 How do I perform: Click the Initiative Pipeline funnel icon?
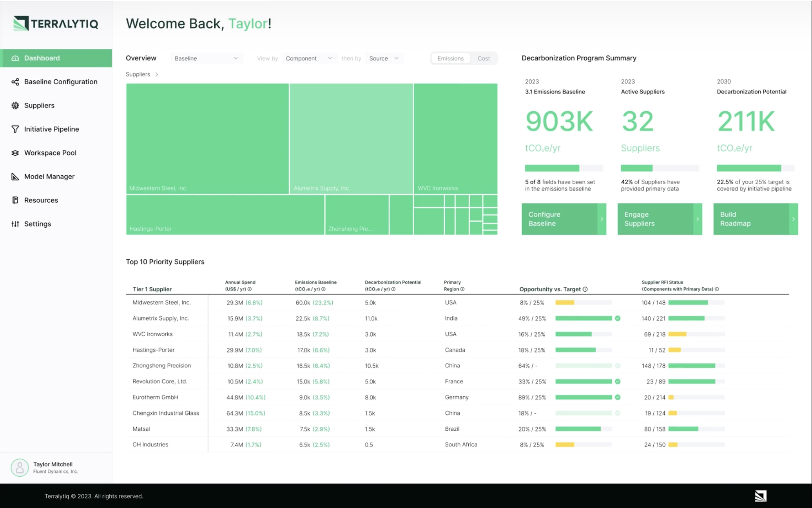tap(15, 129)
